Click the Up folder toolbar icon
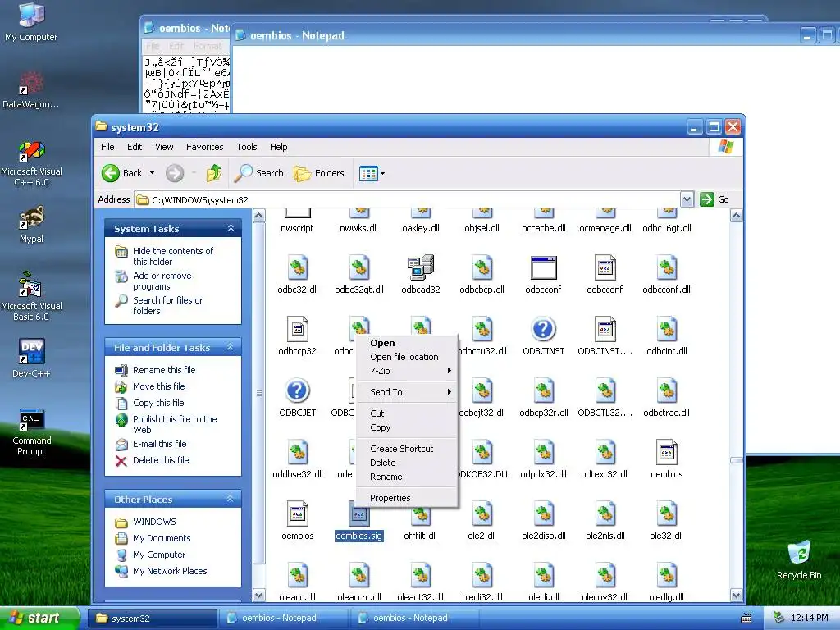Screen dimensions: 840x630 pyautogui.click(x=214, y=173)
